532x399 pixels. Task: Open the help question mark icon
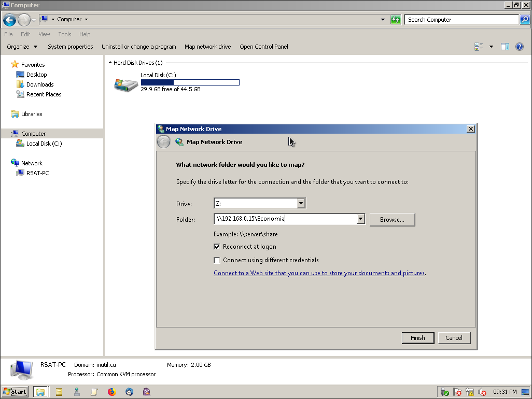point(520,47)
